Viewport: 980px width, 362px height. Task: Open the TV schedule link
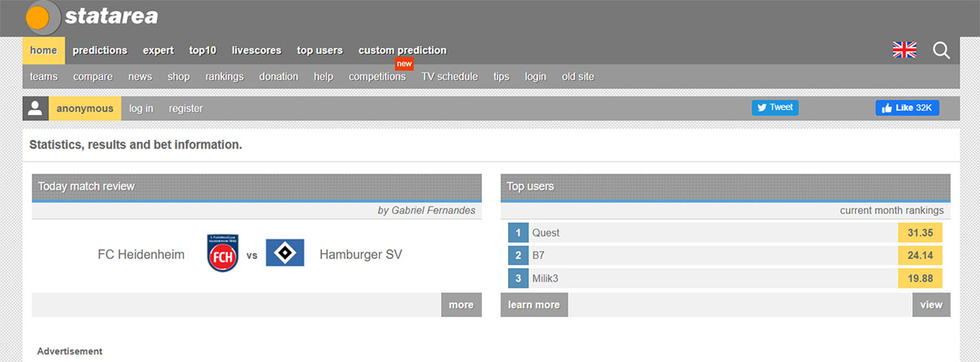click(x=449, y=77)
